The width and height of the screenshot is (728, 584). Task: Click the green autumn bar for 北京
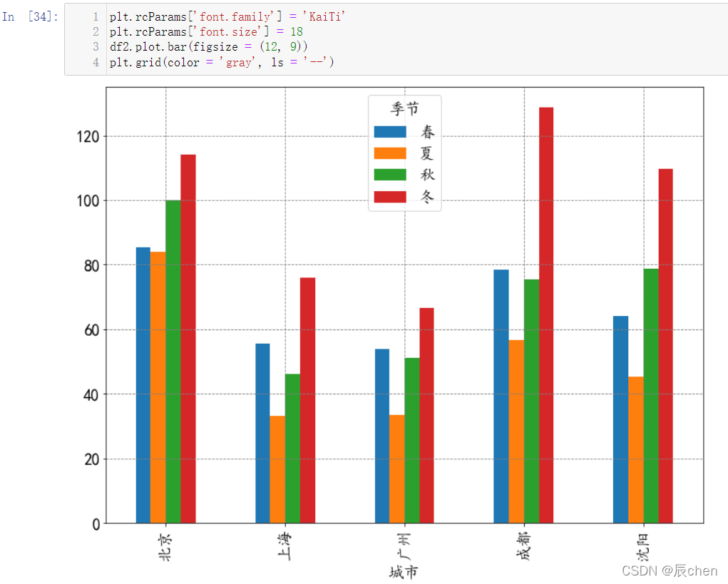173,362
